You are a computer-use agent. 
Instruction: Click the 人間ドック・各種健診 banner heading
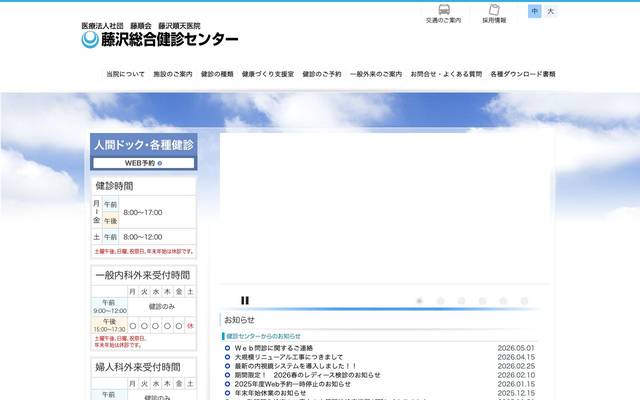pyautogui.click(x=144, y=145)
